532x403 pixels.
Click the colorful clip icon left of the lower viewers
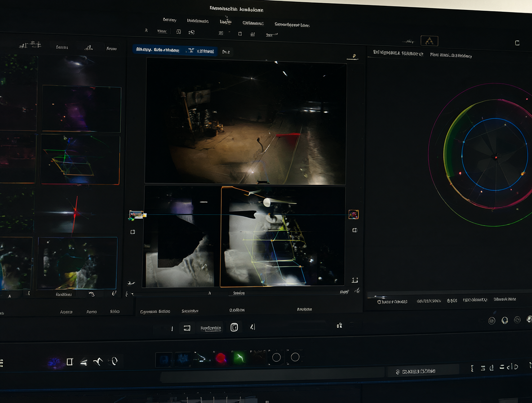[137, 215]
